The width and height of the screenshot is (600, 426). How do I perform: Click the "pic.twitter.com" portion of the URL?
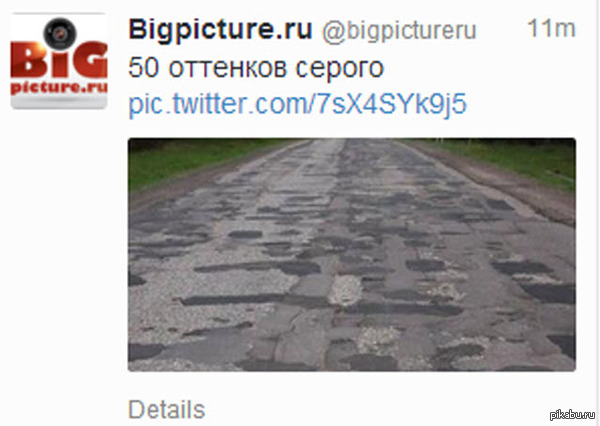pyautogui.click(x=218, y=104)
